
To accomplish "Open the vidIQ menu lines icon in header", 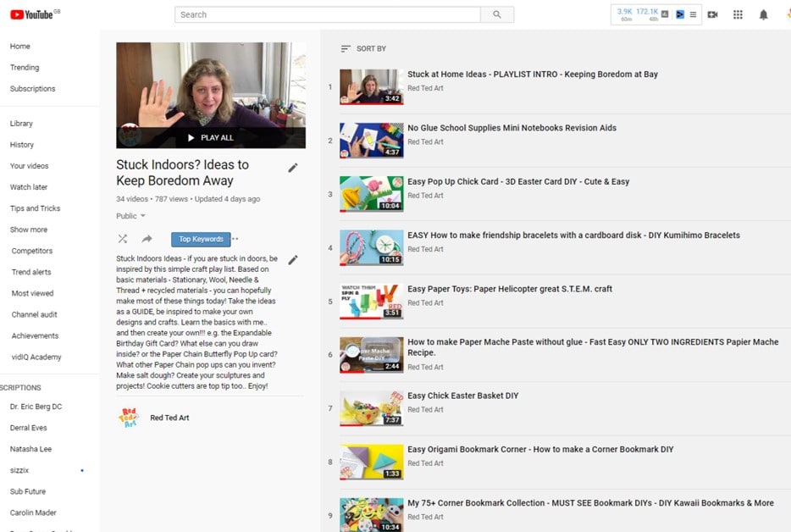I will [x=693, y=14].
